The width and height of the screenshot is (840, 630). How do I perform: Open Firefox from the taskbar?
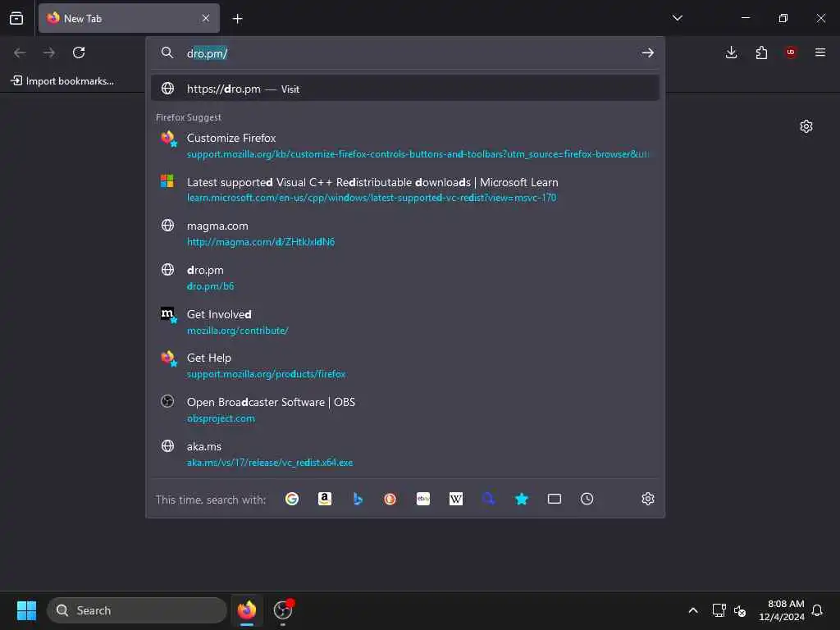click(x=247, y=610)
